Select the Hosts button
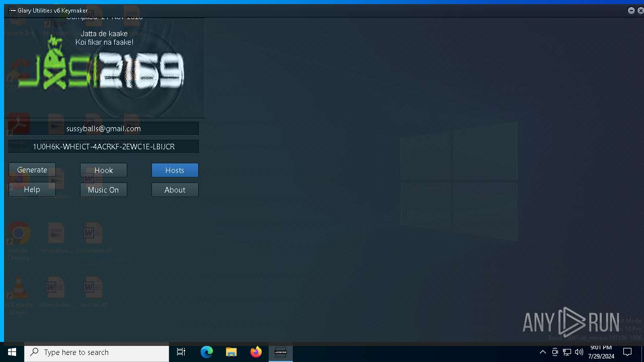Viewport: 644px width, 362px height. coord(175,170)
